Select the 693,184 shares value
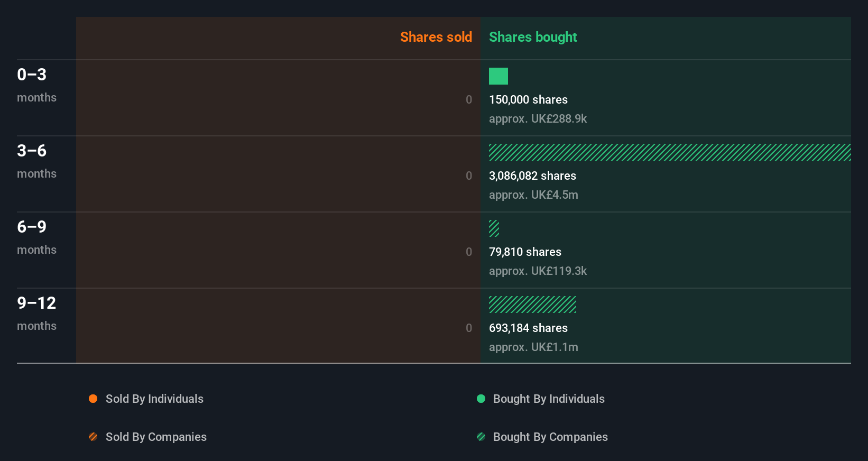 click(x=528, y=328)
